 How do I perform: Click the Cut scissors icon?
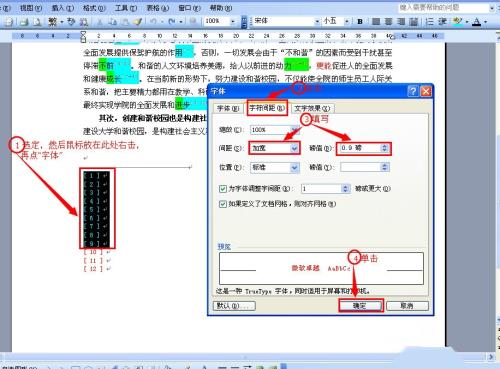pyautogui.click(x=100, y=22)
